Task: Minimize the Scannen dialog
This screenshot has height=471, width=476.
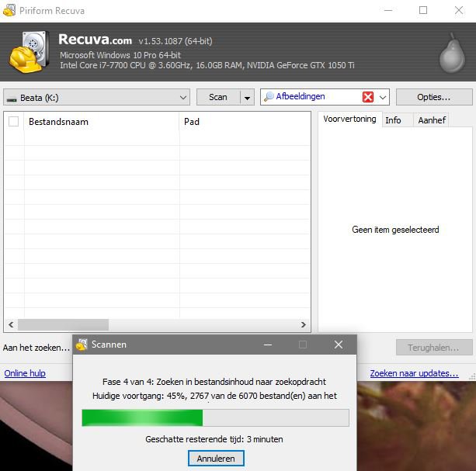Action: click(x=268, y=345)
